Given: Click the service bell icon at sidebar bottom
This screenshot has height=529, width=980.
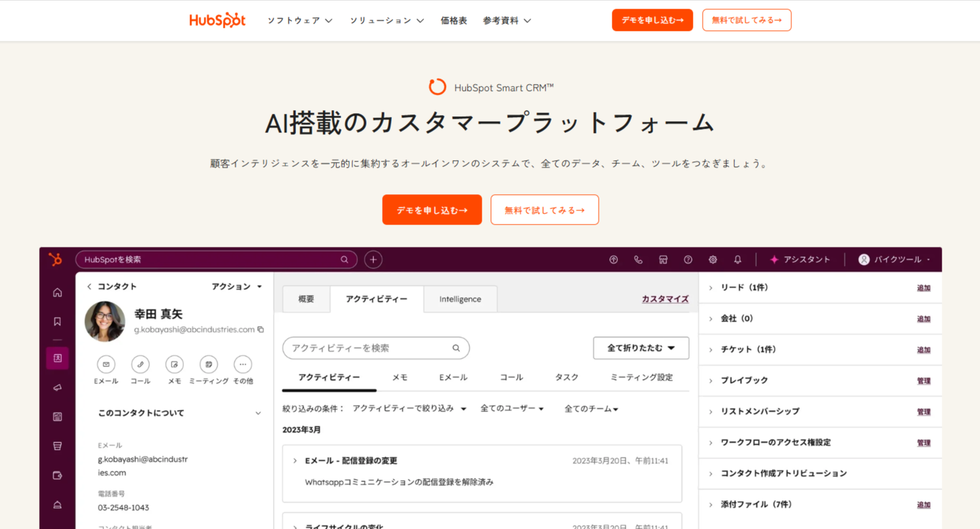Looking at the screenshot, I should tap(58, 505).
